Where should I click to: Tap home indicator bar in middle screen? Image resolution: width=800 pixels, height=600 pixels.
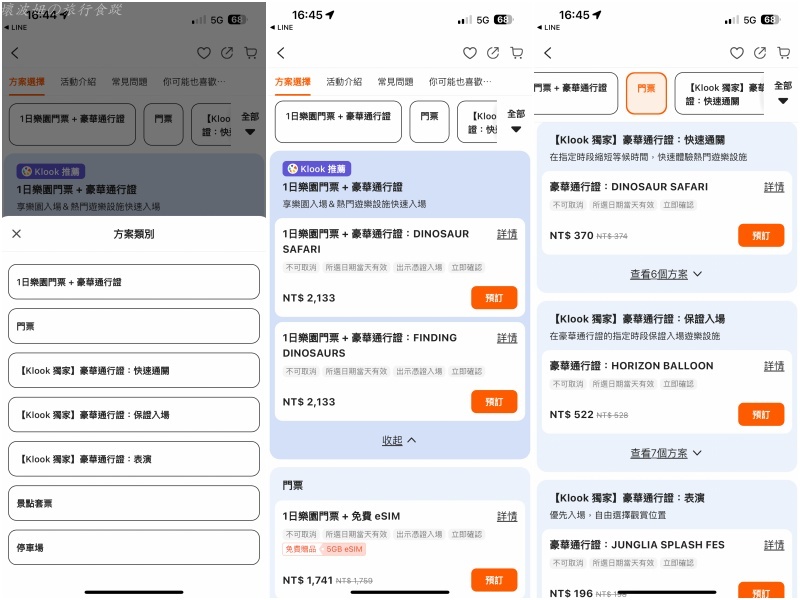click(400, 592)
